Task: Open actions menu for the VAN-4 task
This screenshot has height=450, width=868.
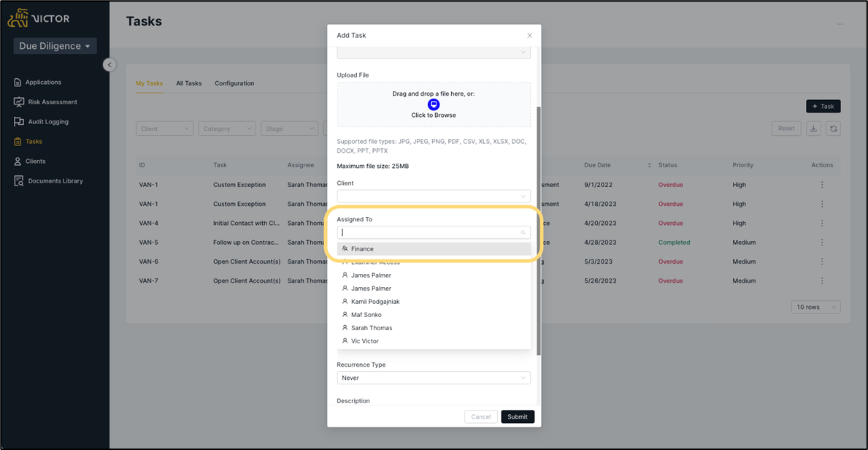Action: [822, 224]
